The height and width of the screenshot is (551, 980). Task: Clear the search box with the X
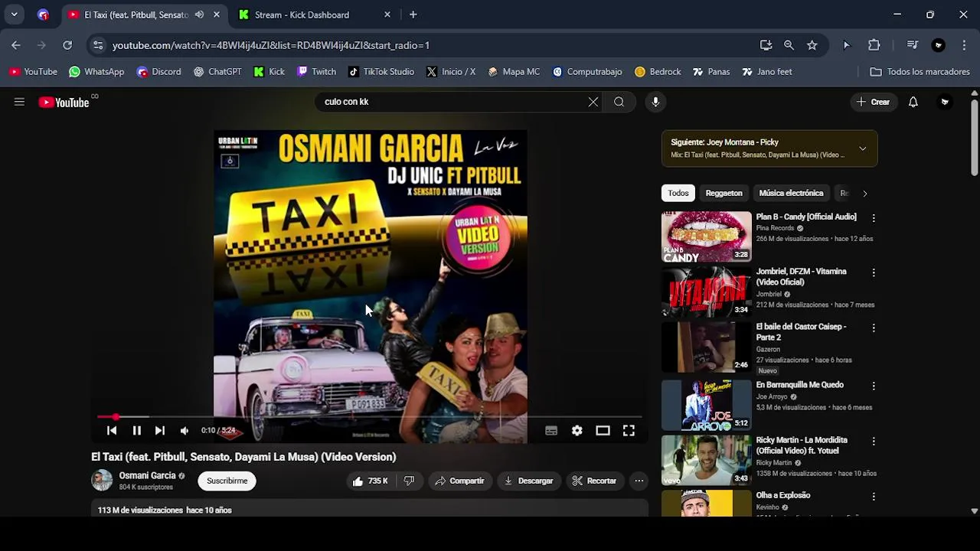593,102
